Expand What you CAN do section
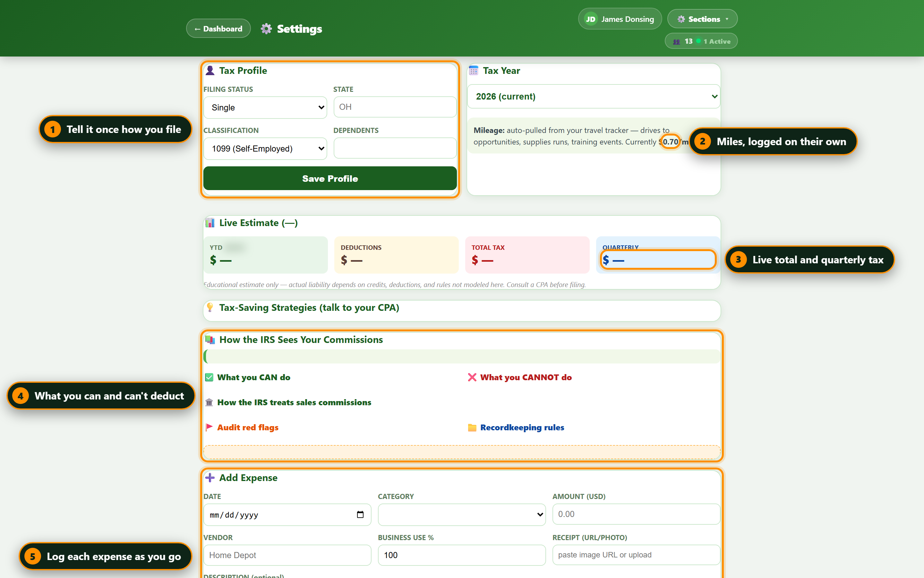Viewport: 924px width, 578px height. 253,377
